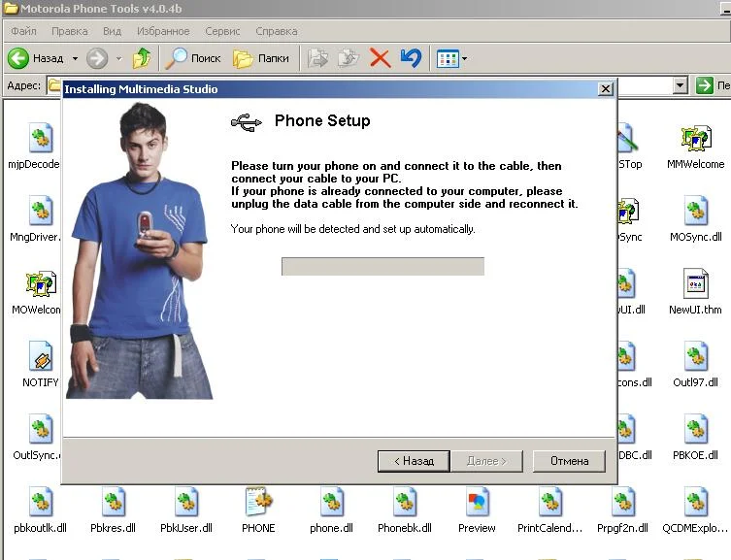Image resolution: width=731 pixels, height=560 pixels.
Task: Open the Поиск search tool
Action: point(193,58)
